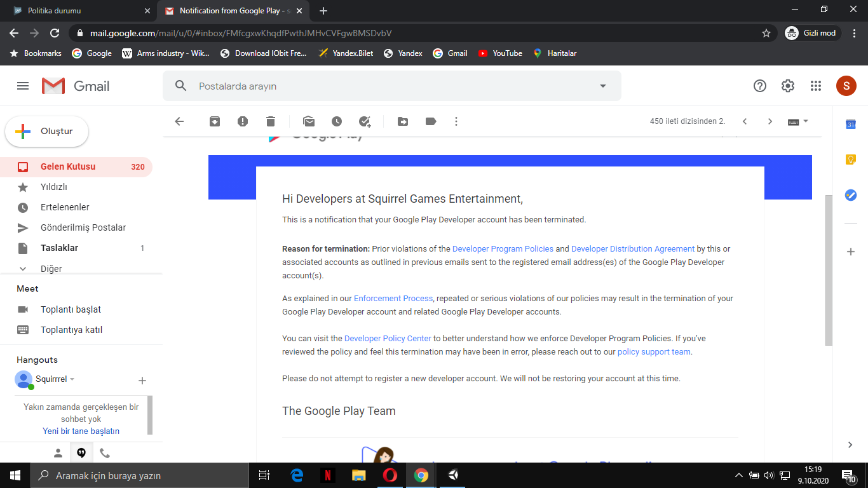
Task: Bookmark this page with the star icon
Action: 766,33
